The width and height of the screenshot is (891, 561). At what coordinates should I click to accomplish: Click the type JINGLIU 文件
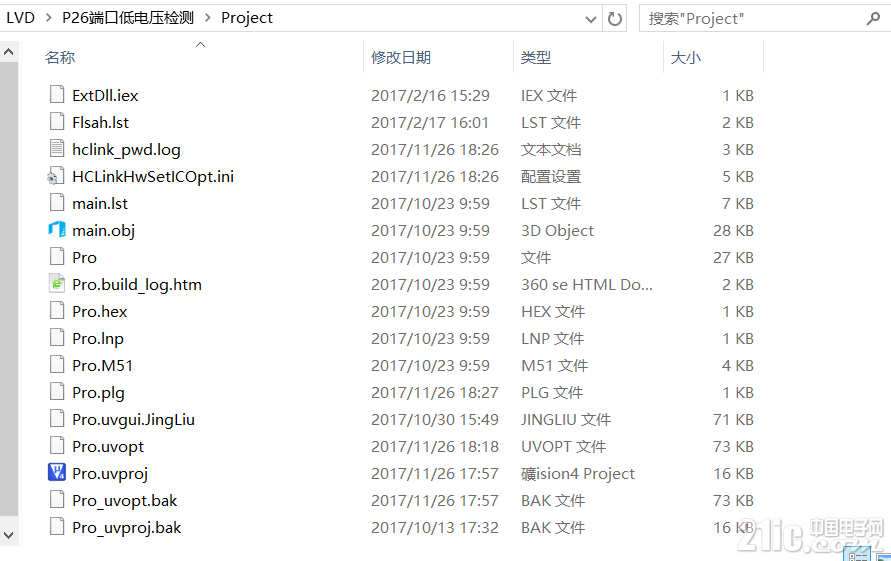click(x=566, y=419)
